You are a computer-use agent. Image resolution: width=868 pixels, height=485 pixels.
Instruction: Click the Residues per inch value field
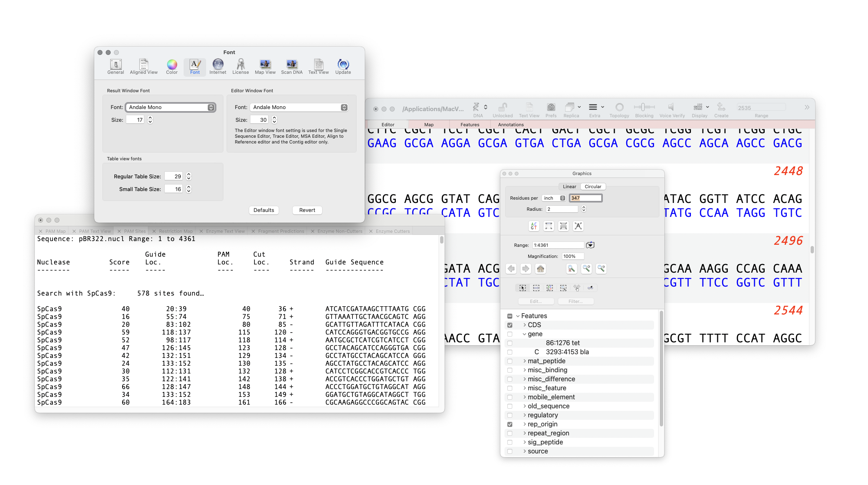point(586,198)
